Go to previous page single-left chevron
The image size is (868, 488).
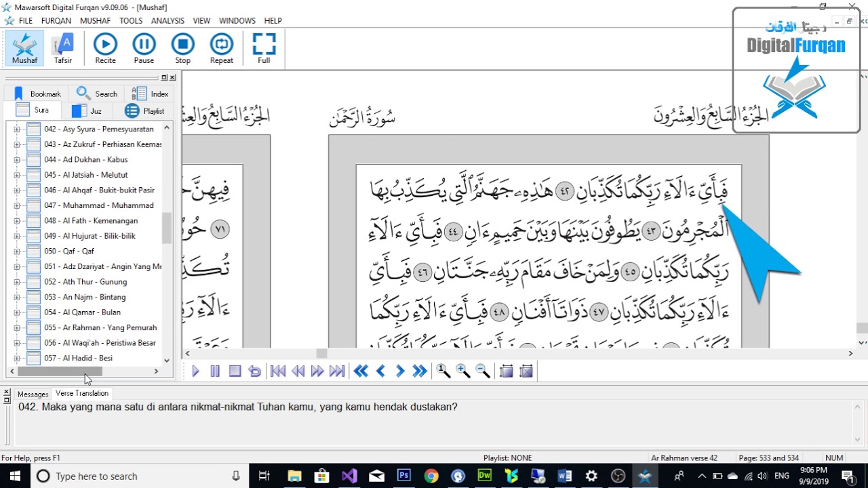tap(380, 371)
